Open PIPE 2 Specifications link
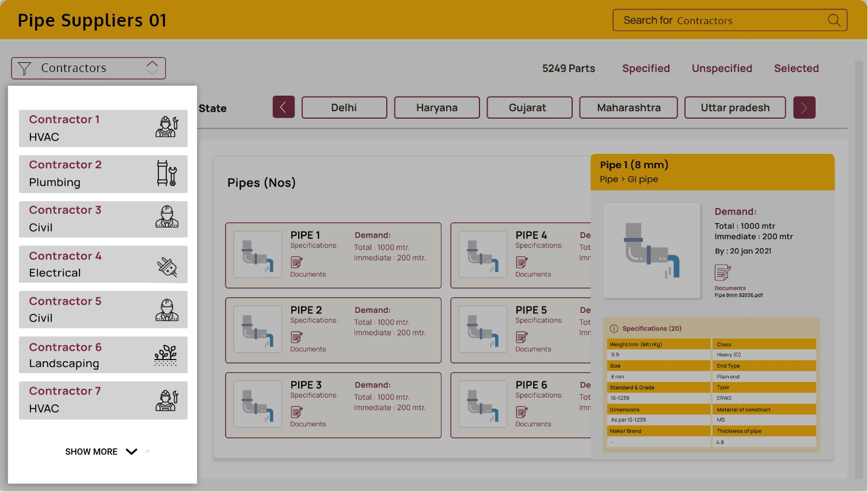The image size is (868, 492). point(314,320)
